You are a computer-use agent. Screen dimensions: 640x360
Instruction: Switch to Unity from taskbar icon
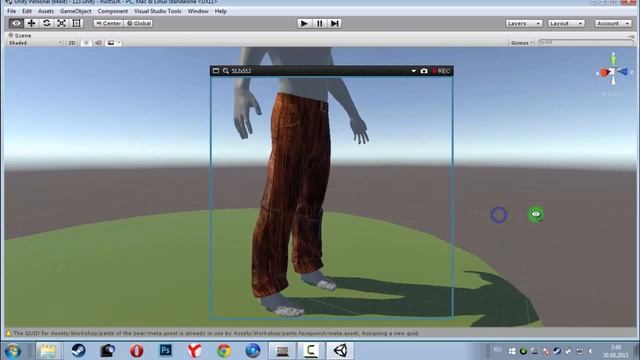point(340,351)
